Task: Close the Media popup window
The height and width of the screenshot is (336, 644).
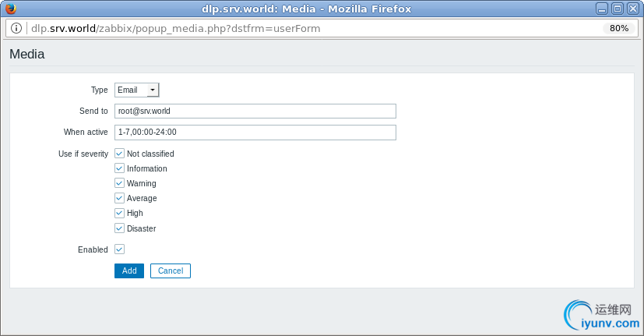Action: [x=632, y=9]
